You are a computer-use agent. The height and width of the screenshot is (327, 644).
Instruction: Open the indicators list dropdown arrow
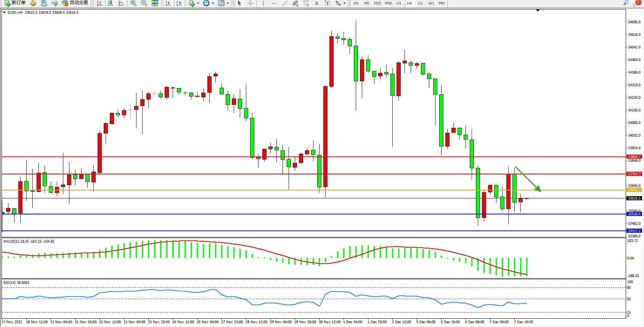(198, 3)
